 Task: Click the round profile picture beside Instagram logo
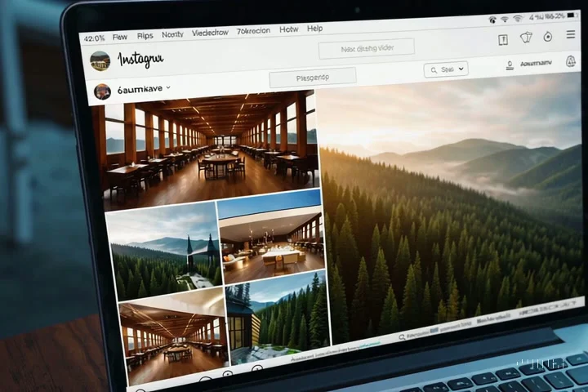point(100,60)
